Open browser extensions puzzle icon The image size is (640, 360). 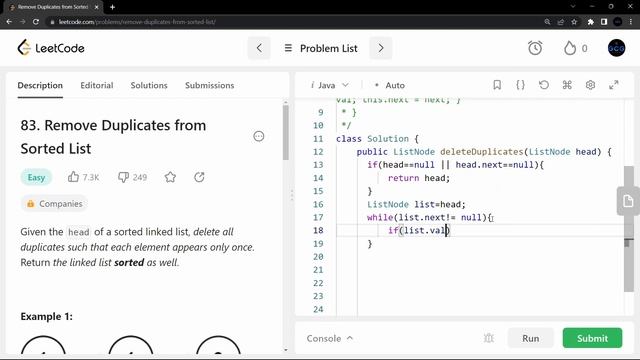590,22
